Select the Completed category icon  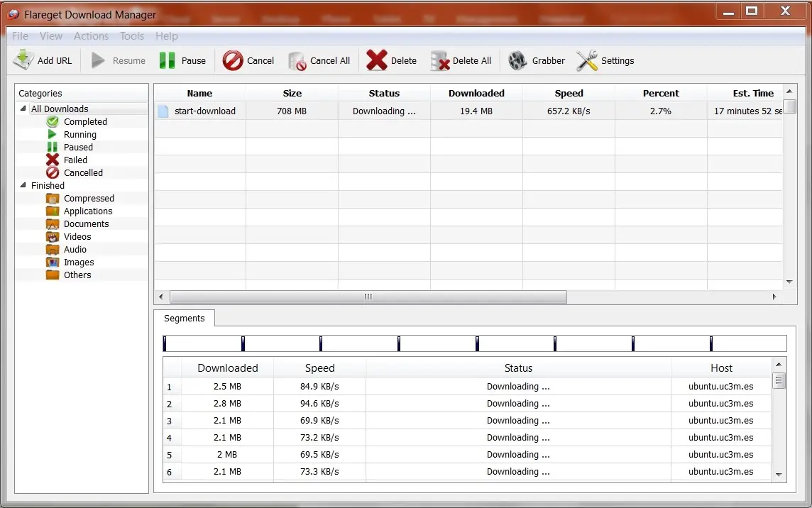53,122
